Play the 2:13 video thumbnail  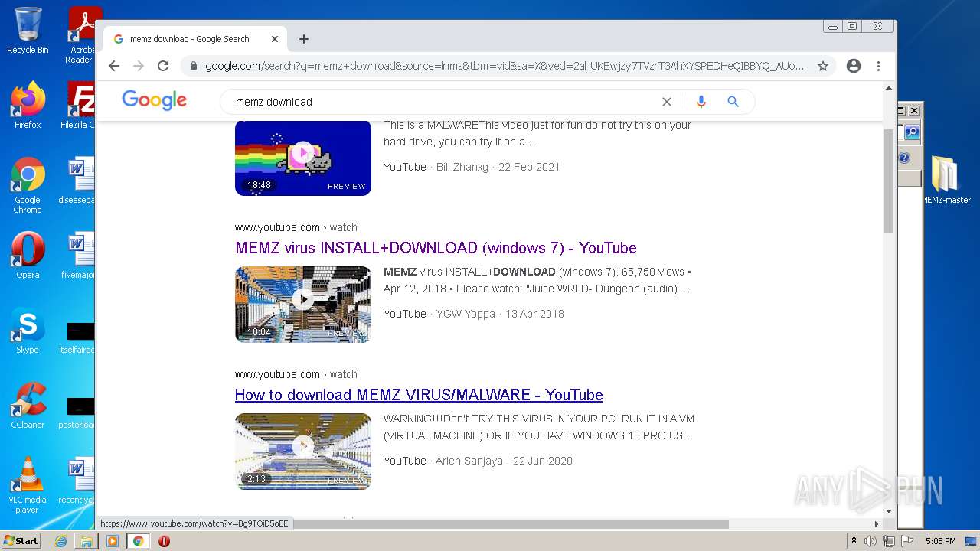pyautogui.click(x=303, y=451)
